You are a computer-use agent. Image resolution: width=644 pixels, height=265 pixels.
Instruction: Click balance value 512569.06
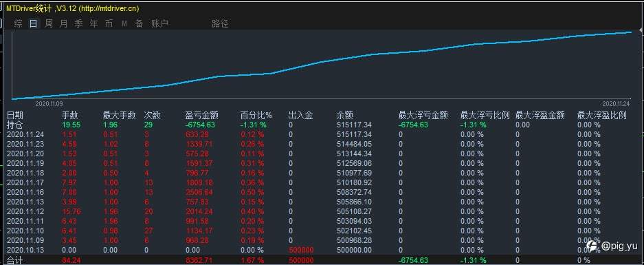pyautogui.click(x=354, y=163)
